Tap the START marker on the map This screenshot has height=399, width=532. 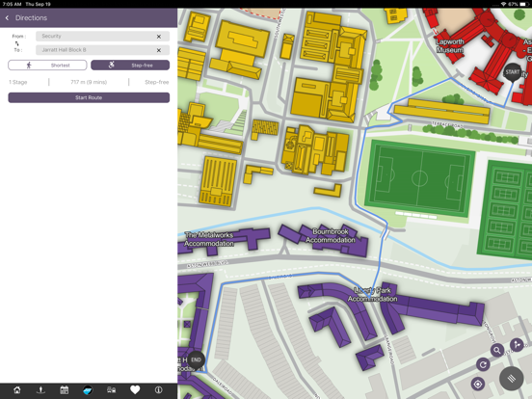513,72
